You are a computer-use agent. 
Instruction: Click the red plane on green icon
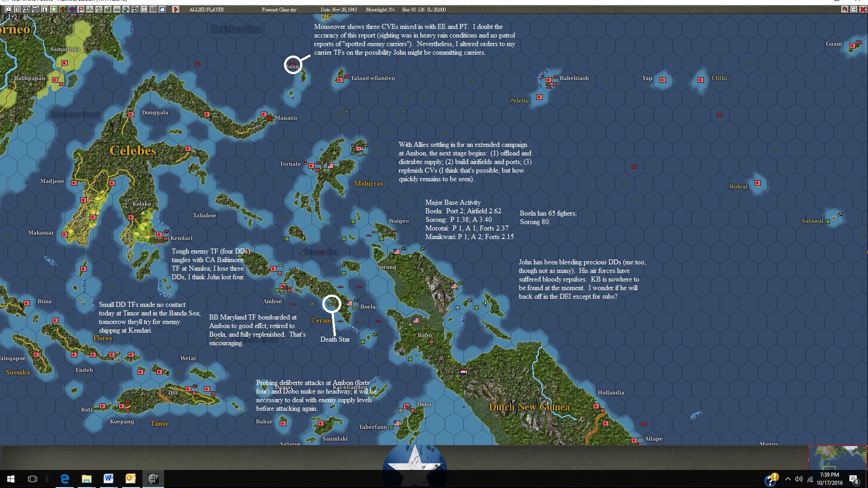click(x=62, y=9)
